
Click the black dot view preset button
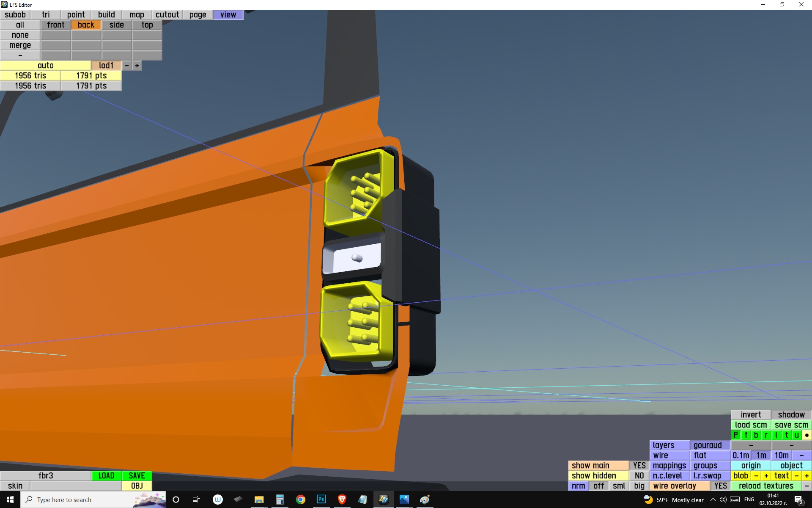pyautogui.click(x=807, y=435)
